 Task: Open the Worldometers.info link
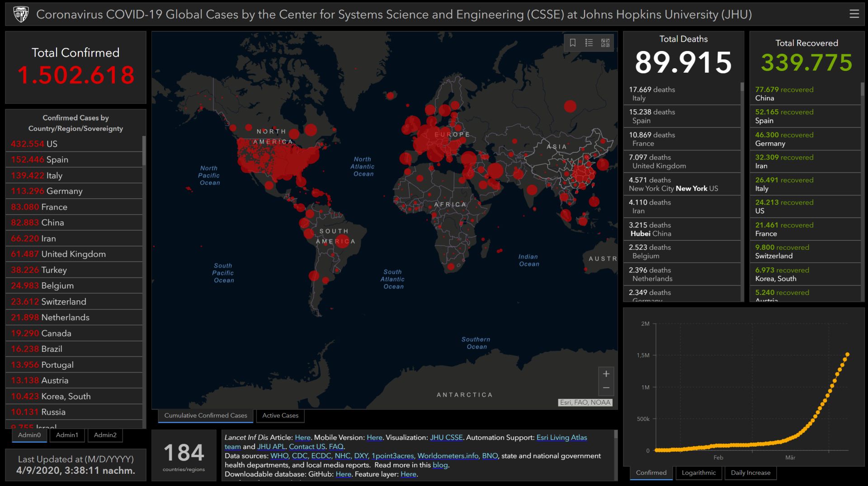pyautogui.click(x=448, y=456)
